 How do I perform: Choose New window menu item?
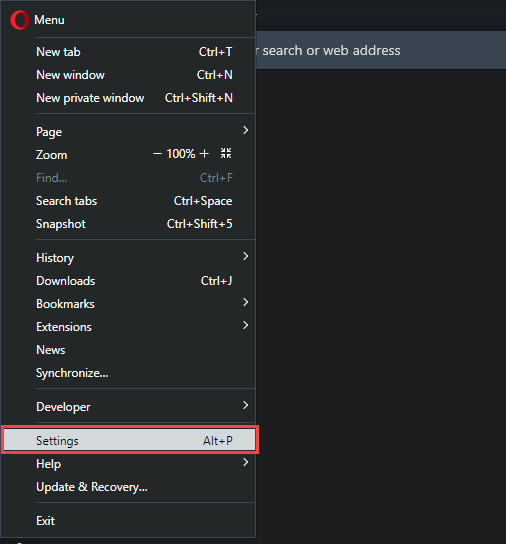[x=129, y=75]
